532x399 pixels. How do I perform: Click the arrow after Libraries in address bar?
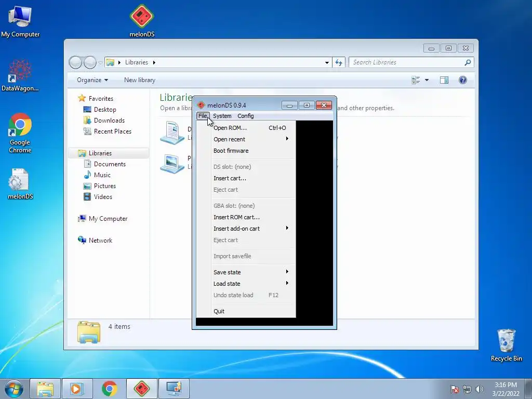tap(154, 62)
